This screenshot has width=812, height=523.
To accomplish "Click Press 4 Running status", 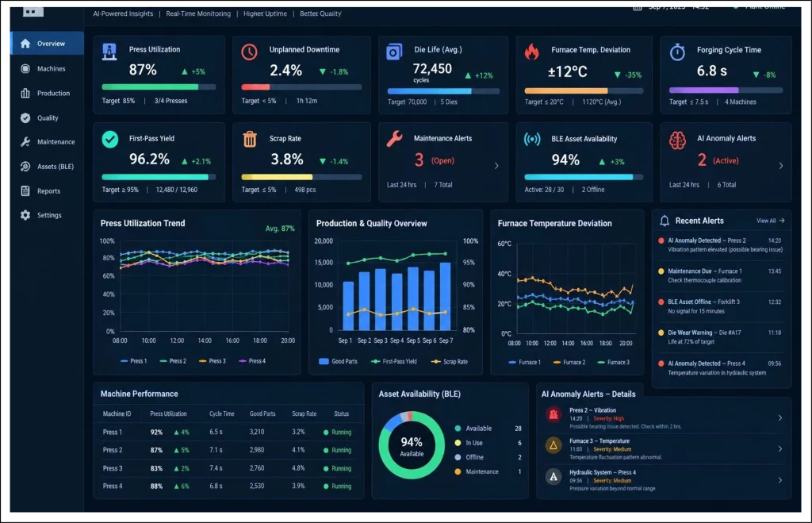I will pos(337,486).
